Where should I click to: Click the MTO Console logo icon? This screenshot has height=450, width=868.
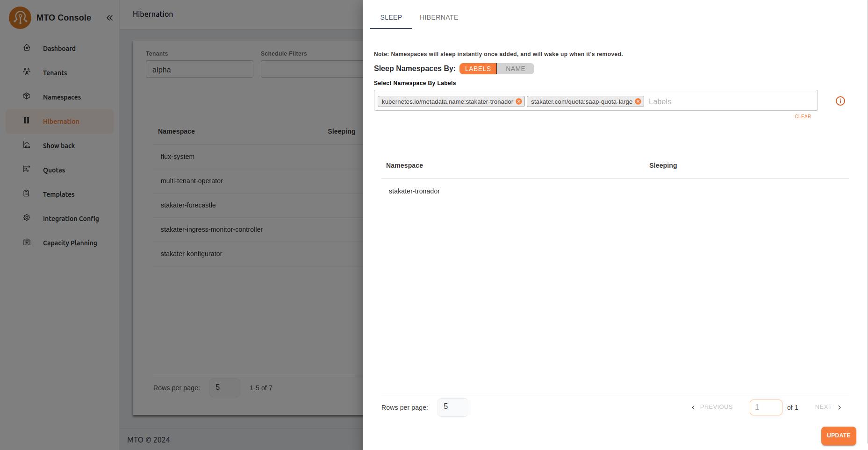coord(20,18)
